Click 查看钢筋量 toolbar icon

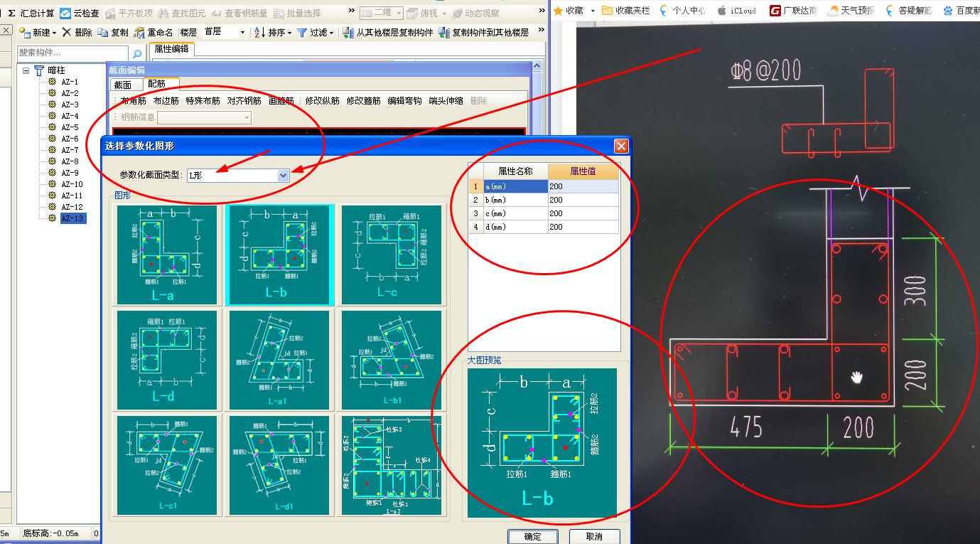coord(217,13)
